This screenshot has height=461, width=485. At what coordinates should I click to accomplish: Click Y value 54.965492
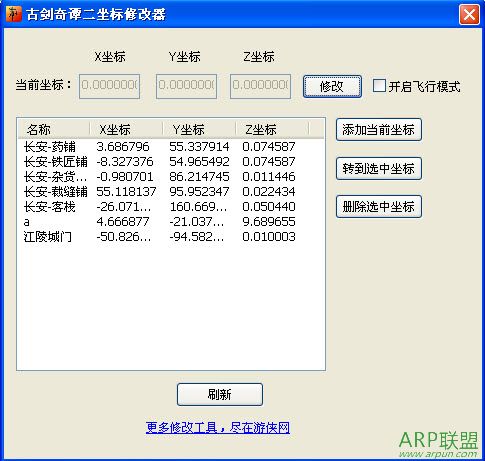coord(199,162)
